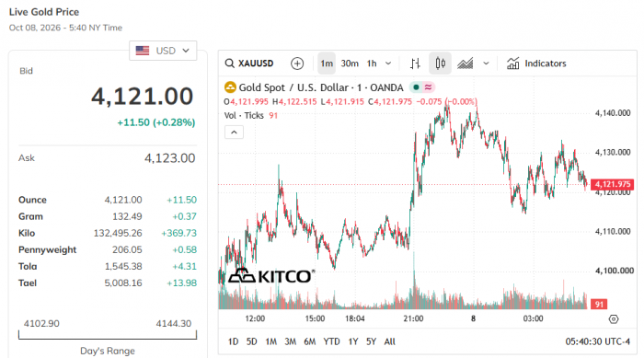The image size is (644, 358).
Task: Open the chart settings gear icon
Action: [x=614, y=319]
